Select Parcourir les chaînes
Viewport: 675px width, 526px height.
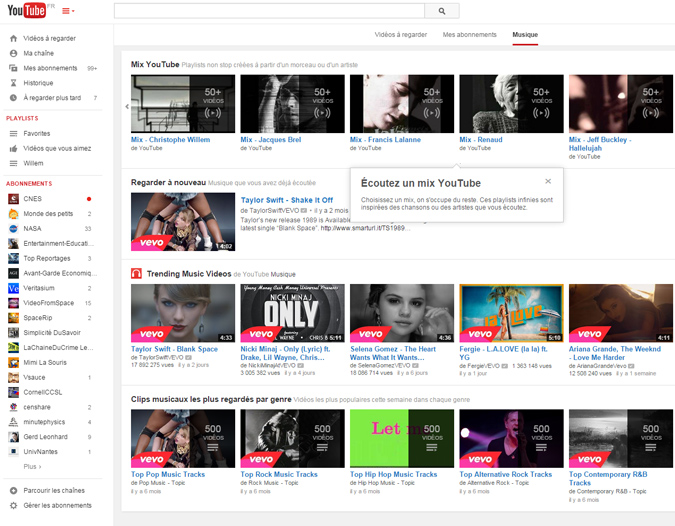click(x=52, y=490)
